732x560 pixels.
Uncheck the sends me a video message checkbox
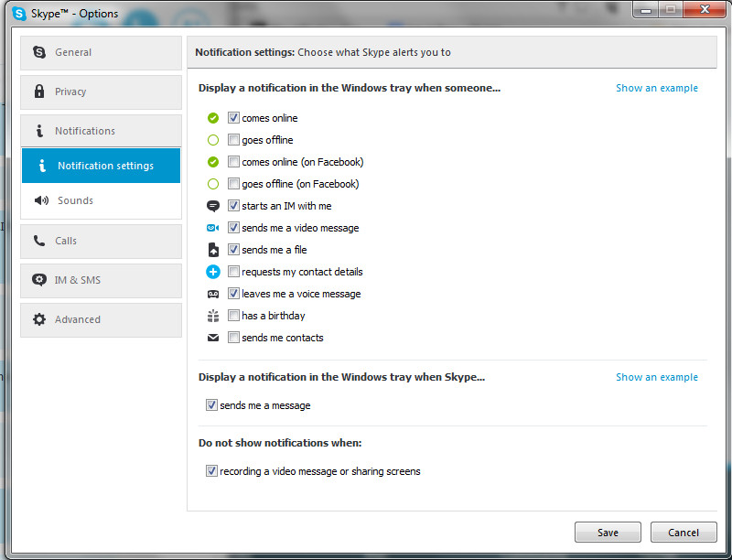click(x=234, y=228)
